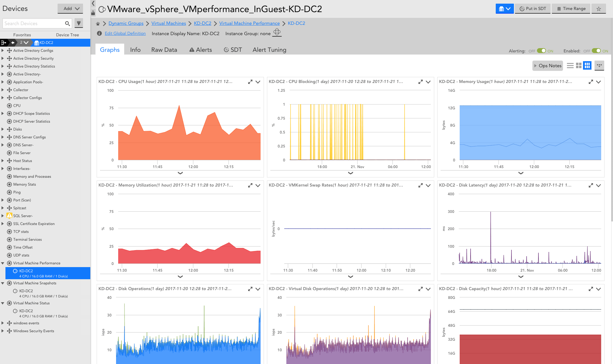
Task: Select Terminal Services in the tree
Action: click(x=28, y=240)
